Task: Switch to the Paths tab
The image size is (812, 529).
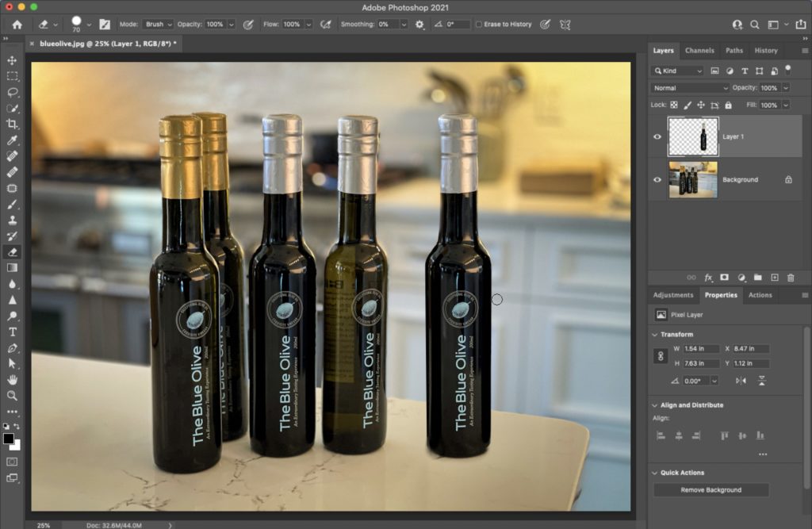Action: (x=733, y=51)
